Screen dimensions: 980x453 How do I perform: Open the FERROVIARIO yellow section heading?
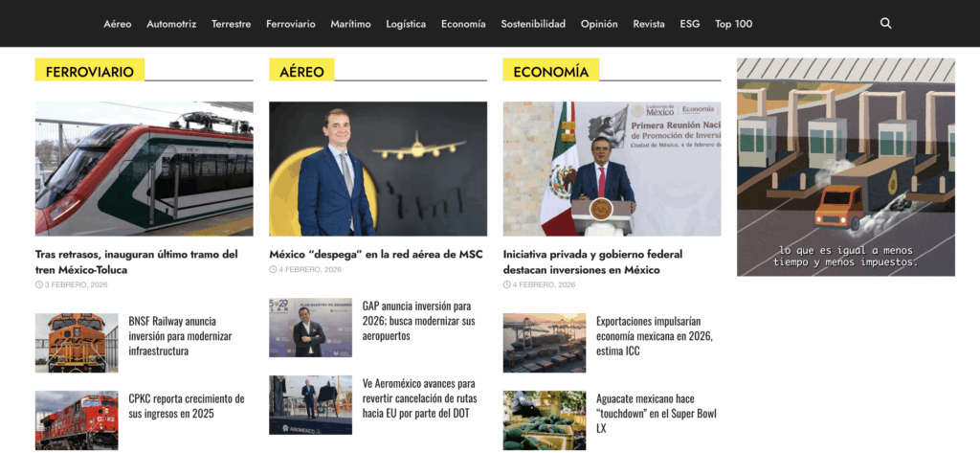pyautogui.click(x=89, y=71)
